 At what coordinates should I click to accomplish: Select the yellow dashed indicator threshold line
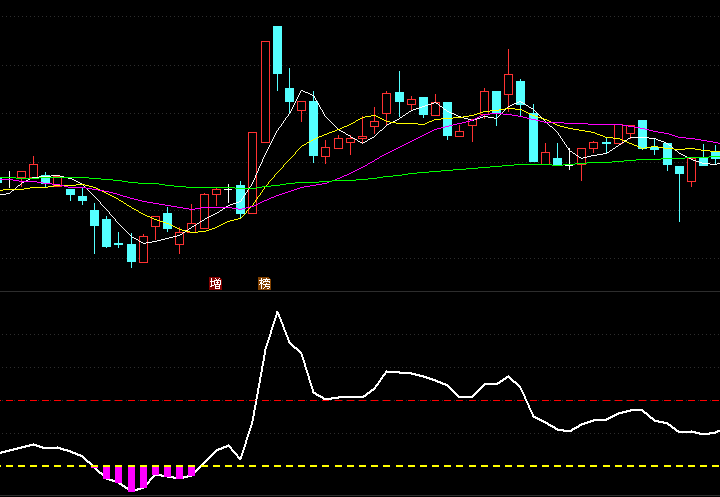click(360, 466)
